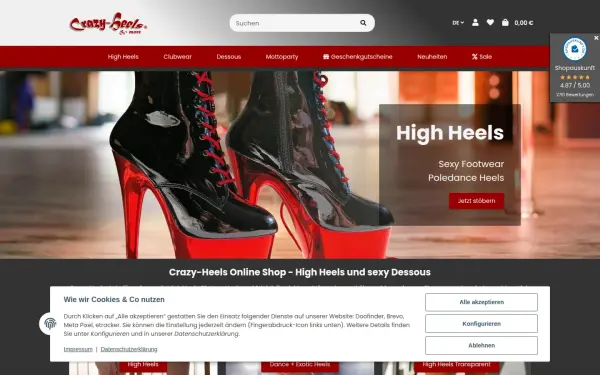
Task: Open the shopping bag cart icon
Action: 505,23
